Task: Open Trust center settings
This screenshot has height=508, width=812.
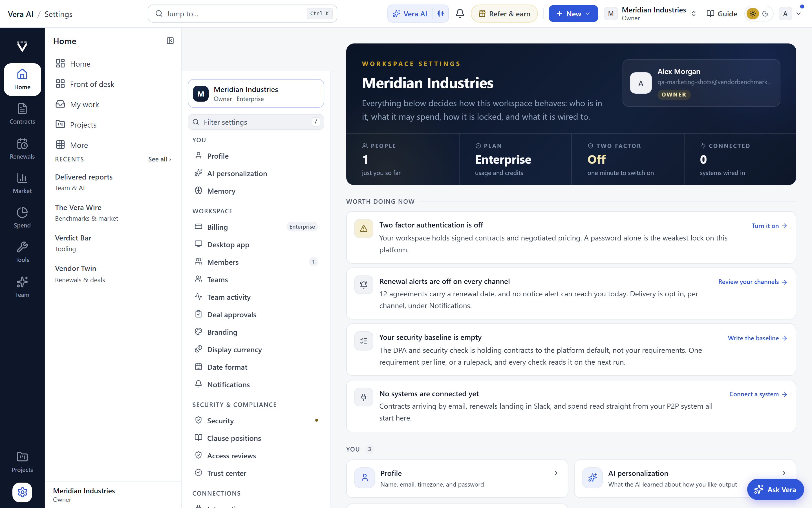Action: click(x=256, y=473)
